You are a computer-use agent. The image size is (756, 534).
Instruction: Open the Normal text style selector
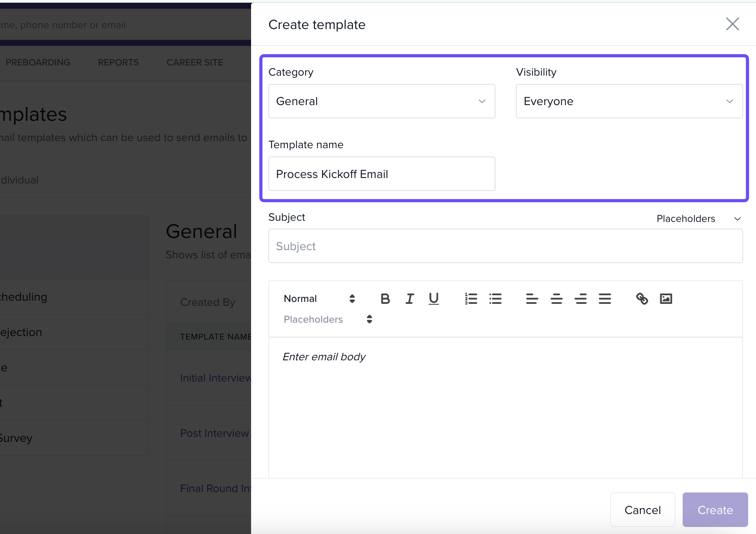pyautogui.click(x=319, y=299)
